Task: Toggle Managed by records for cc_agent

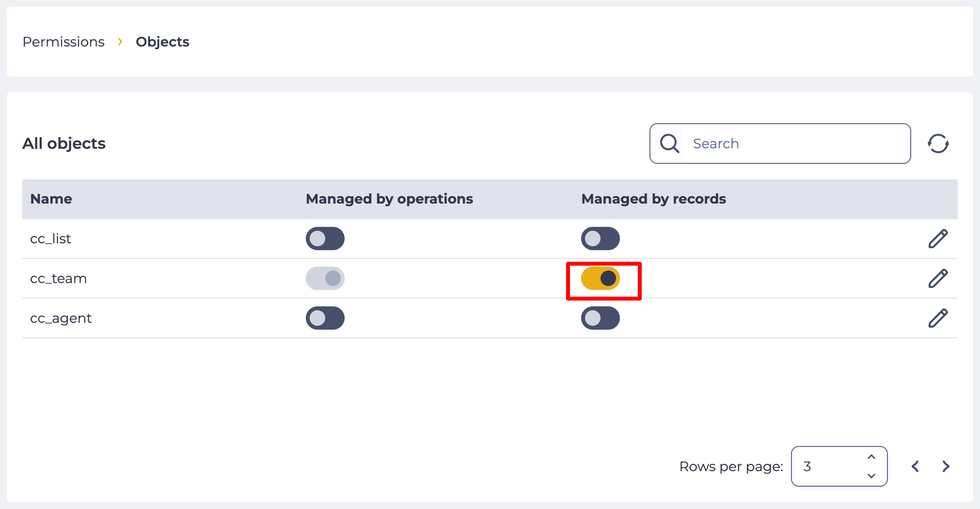Action: point(601,318)
